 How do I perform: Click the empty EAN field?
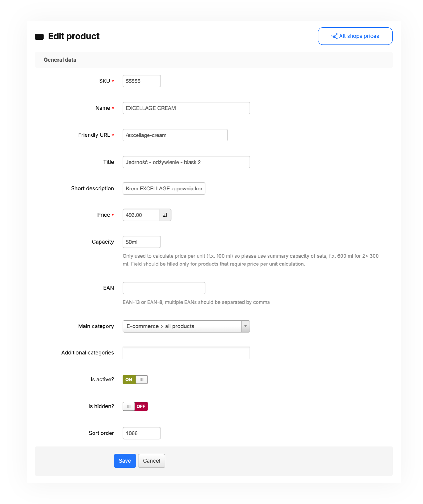164,288
